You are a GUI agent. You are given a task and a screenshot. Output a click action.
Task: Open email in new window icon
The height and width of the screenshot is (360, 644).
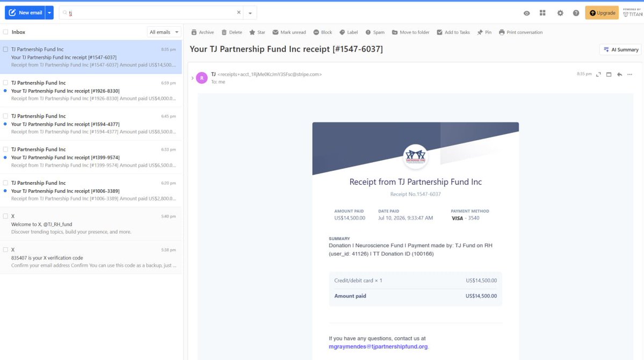click(x=609, y=74)
